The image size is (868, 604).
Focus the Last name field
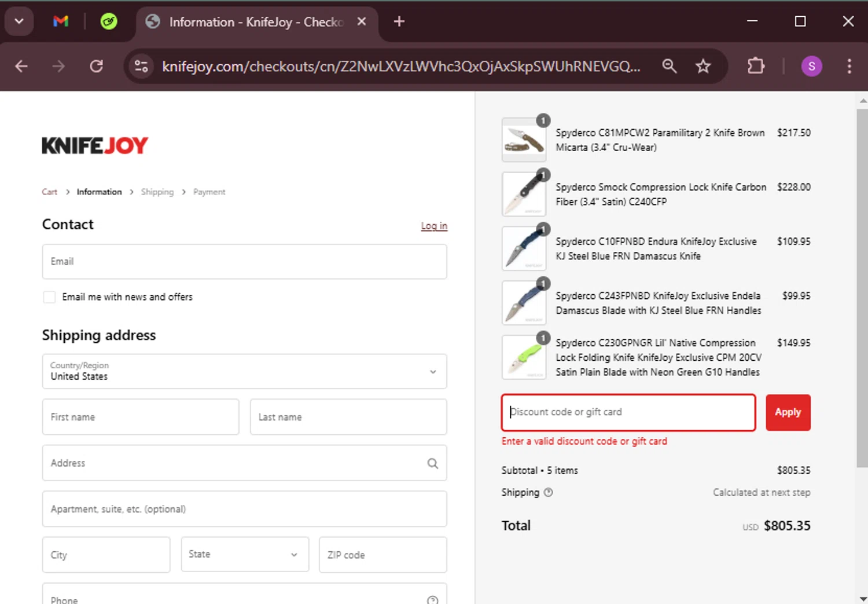[x=348, y=417]
